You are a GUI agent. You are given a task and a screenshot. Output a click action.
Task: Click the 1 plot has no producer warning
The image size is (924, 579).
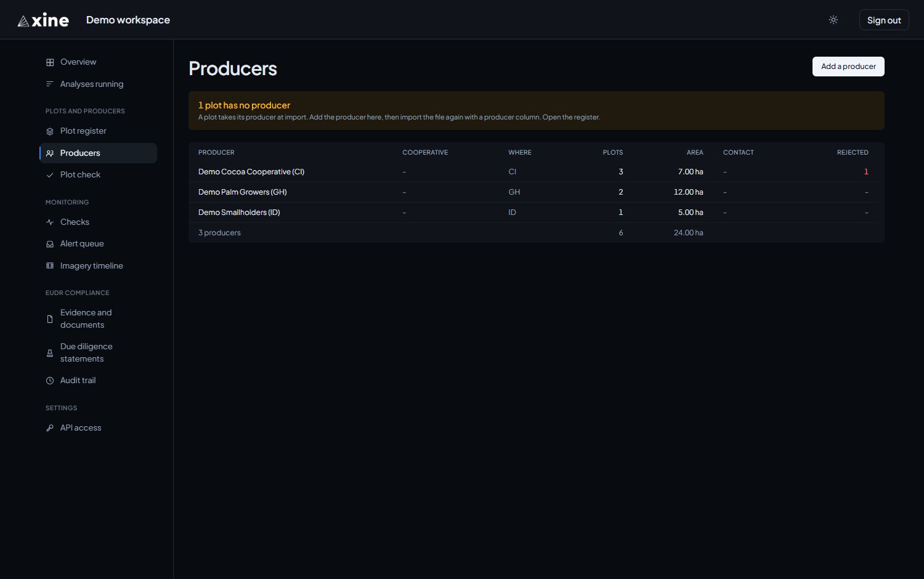pos(244,105)
